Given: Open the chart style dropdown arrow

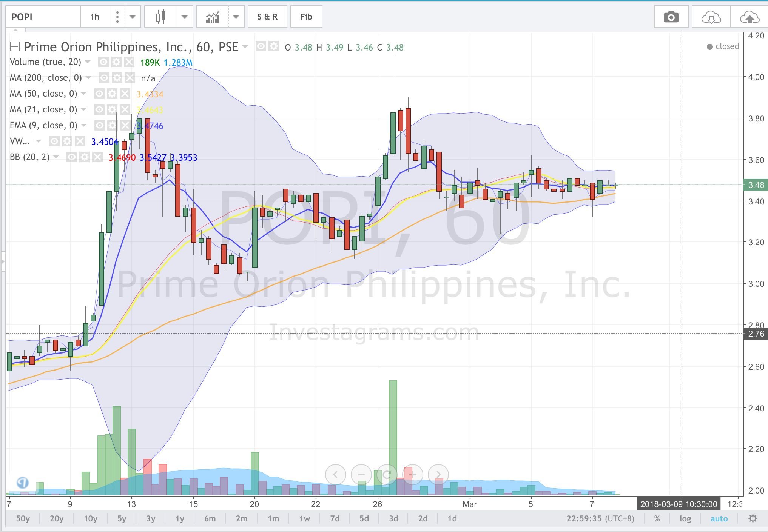Looking at the screenshot, I should (185, 17).
